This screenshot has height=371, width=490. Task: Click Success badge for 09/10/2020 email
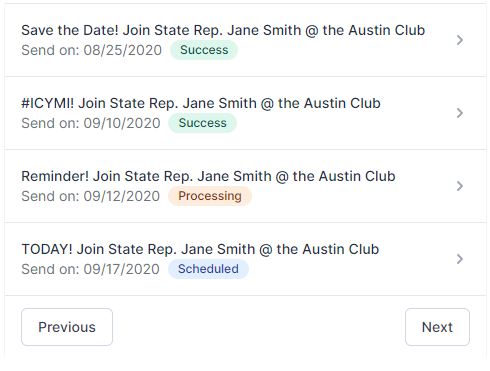coord(202,123)
